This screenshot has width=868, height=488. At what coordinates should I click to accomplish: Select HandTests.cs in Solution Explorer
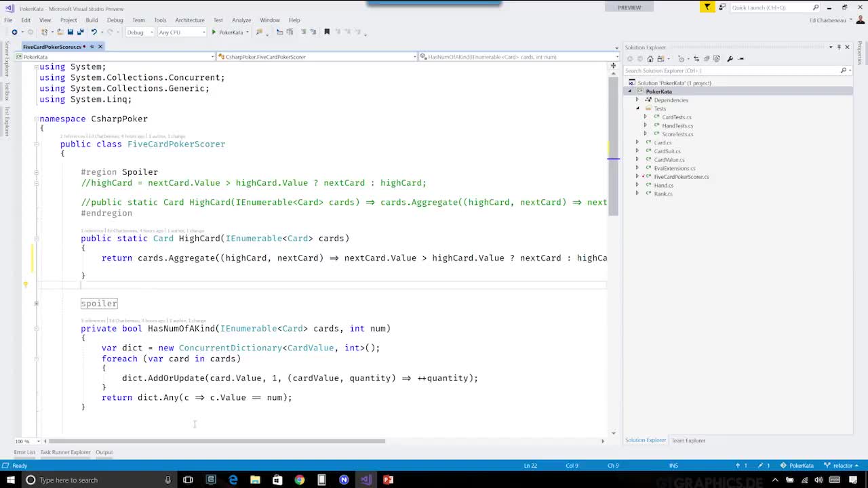coord(677,126)
